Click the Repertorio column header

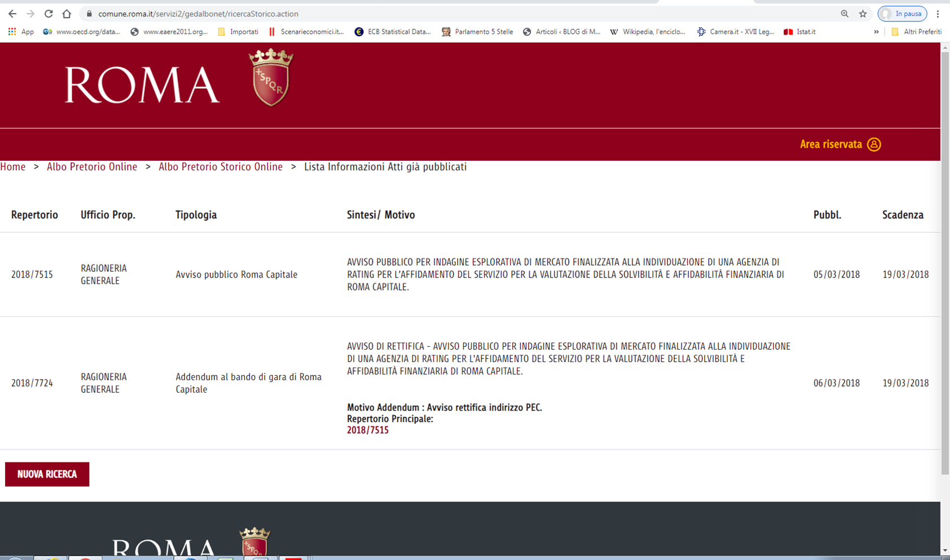[34, 215]
